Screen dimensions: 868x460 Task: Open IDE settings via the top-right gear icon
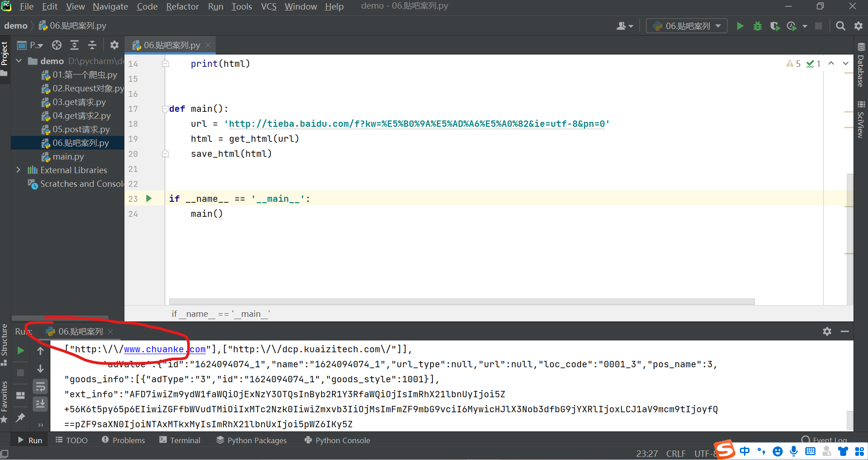(x=858, y=26)
